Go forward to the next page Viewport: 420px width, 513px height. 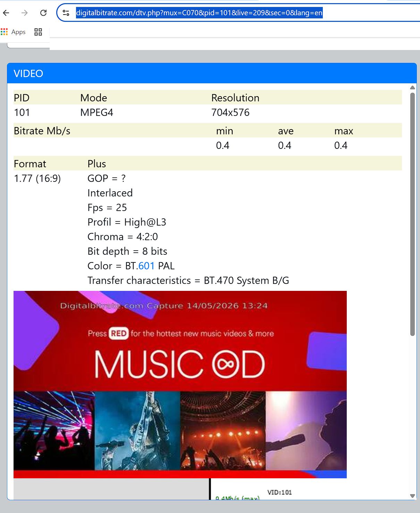[x=24, y=13]
